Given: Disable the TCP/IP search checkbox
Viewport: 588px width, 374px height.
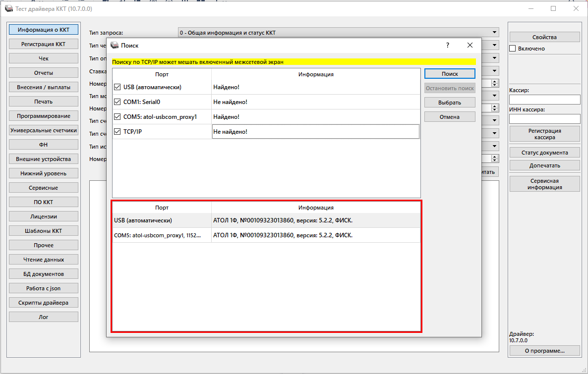Looking at the screenshot, I should click(x=118, y=132).
